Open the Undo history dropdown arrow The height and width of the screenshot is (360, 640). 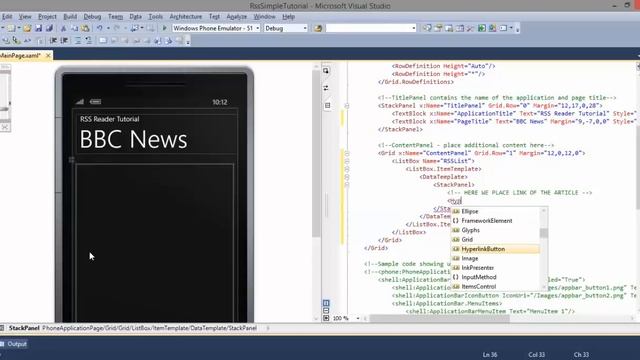pos(108,28)
